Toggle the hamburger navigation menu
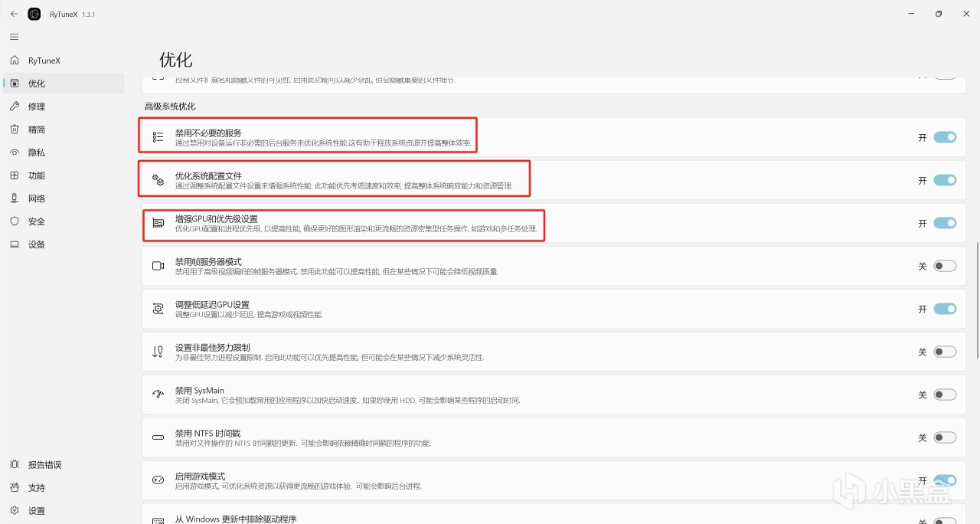The height and width of the screenshot is (524, 980). point(14,37)
